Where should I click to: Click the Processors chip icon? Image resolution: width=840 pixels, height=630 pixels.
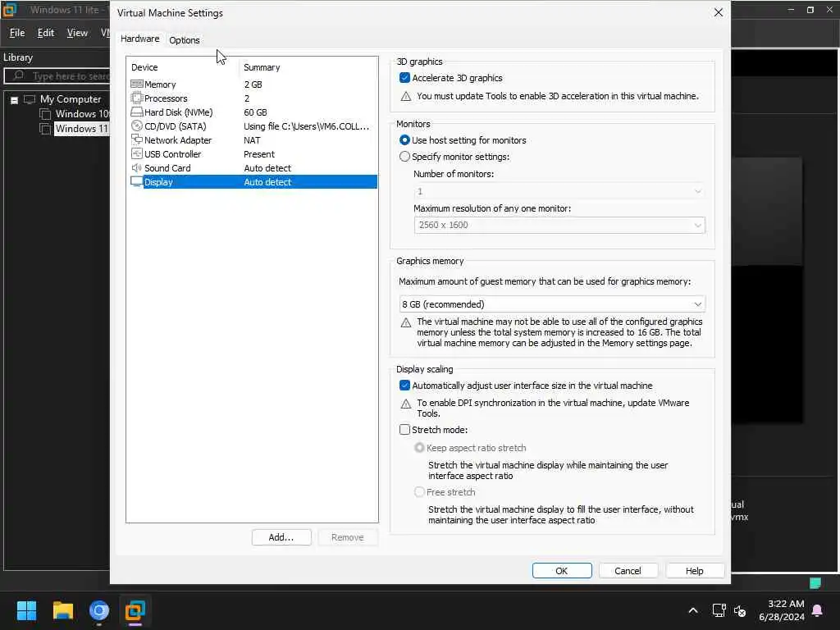click(x=137, y=98)
